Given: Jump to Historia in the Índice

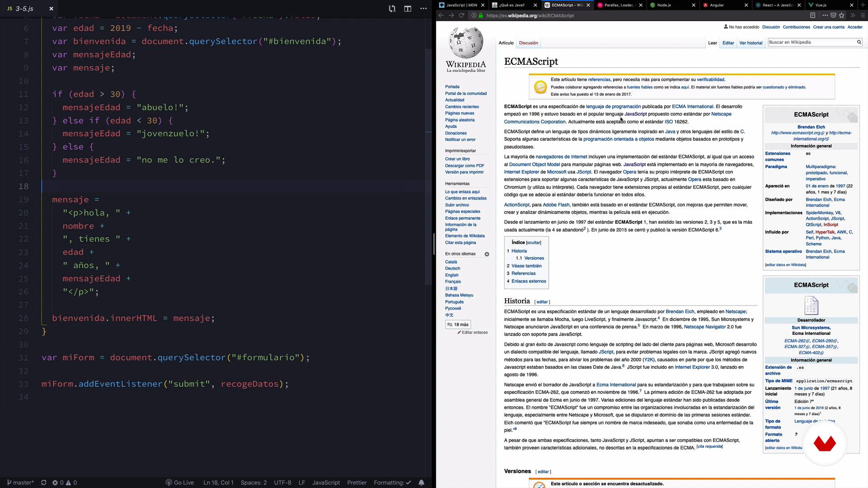Looking at the screenshot, I should 519,251.
